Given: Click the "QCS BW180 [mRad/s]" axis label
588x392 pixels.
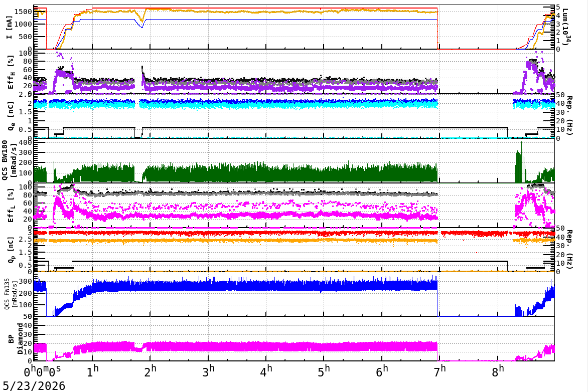Looking at the screenshot, I should click(x=9, y=160).
